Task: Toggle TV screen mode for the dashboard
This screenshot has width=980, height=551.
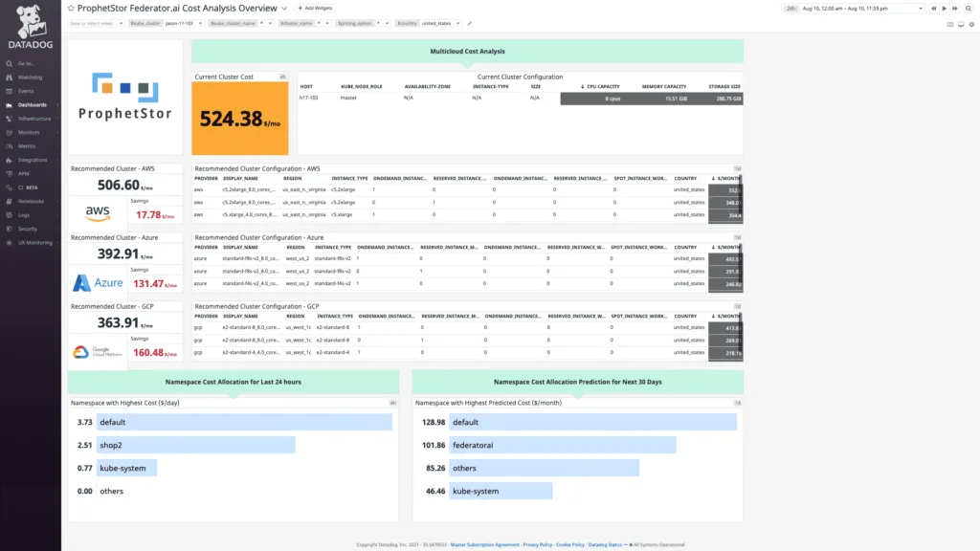Action: 961,25
